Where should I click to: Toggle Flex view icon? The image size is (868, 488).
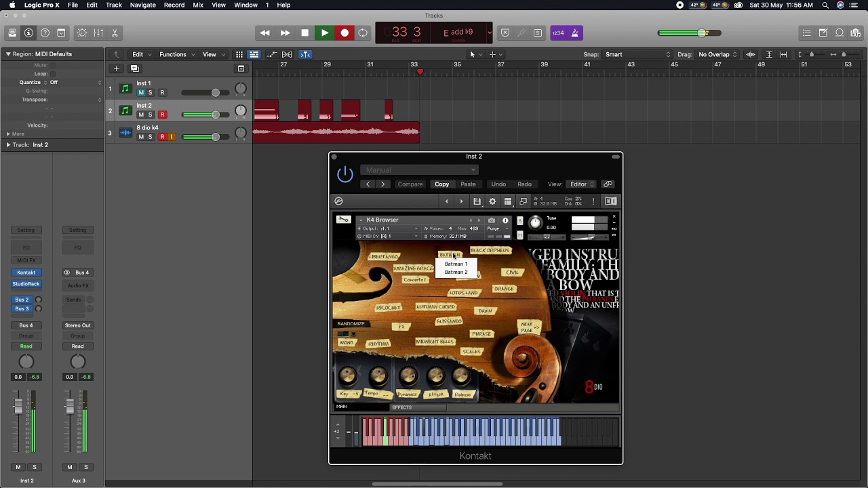click(287, 54)
